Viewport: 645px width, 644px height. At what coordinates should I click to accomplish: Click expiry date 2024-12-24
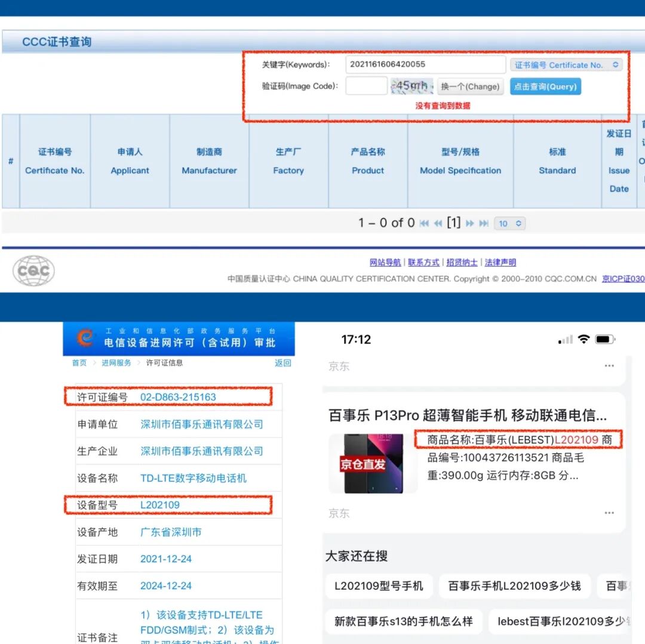click(166, 586)
